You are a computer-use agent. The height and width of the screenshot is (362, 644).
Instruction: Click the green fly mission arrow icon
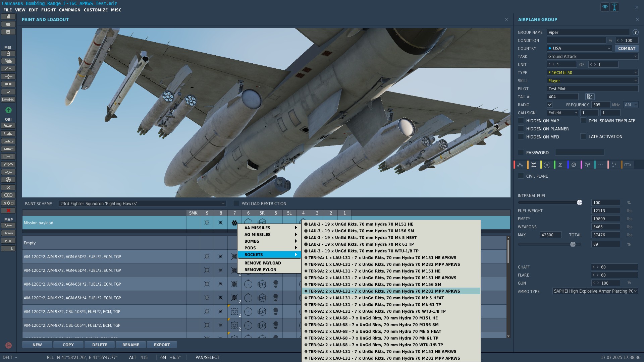point(8,110)
